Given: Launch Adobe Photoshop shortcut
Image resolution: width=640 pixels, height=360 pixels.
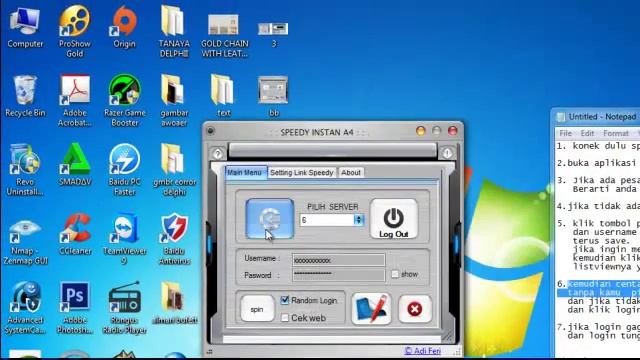Looking at the screenshot, I should point(75,308).
